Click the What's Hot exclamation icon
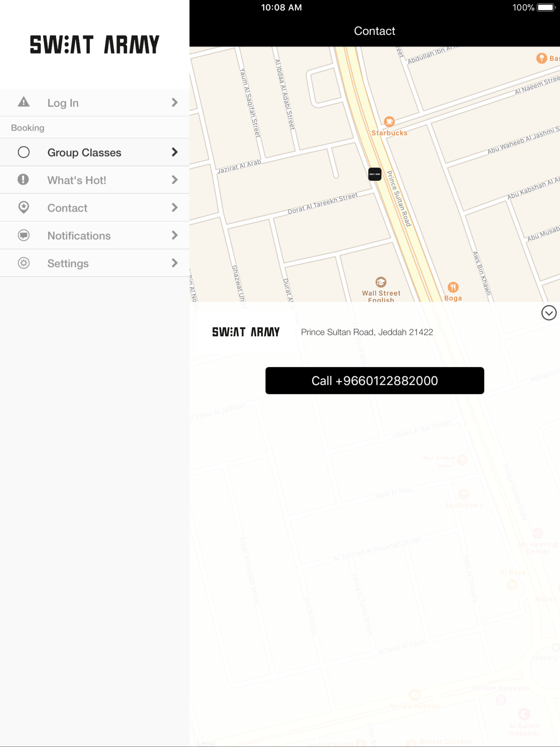The height and width of the screenshot is (747, 560). coord(23,180)
